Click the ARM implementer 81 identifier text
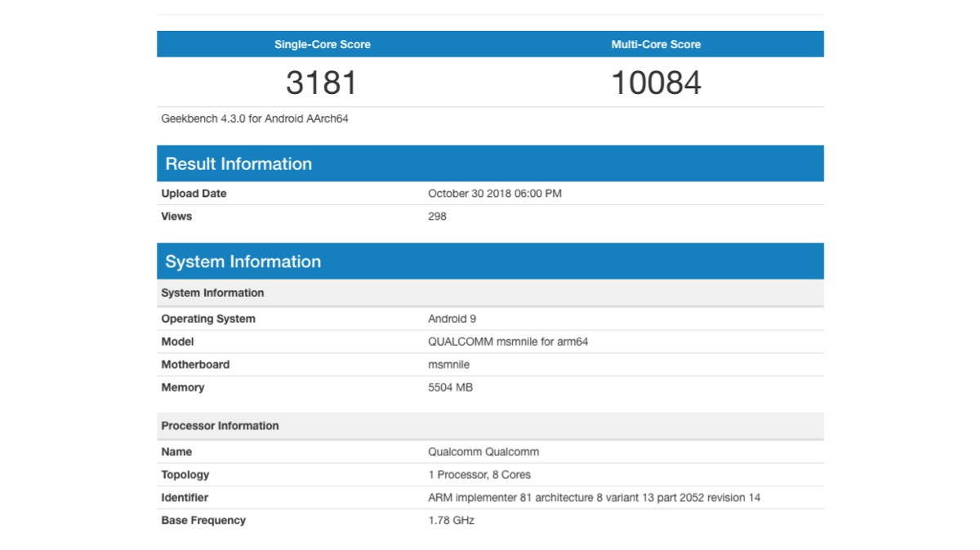This screenshot has height=550, width=980. [x=594, y=498]
